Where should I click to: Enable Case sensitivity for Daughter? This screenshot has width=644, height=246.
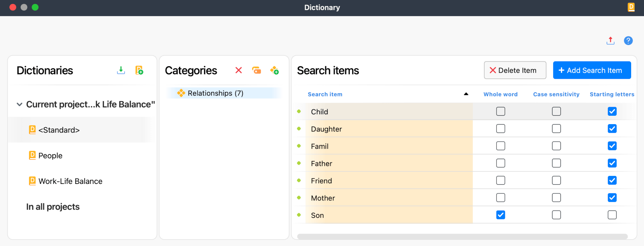point(556,129)
